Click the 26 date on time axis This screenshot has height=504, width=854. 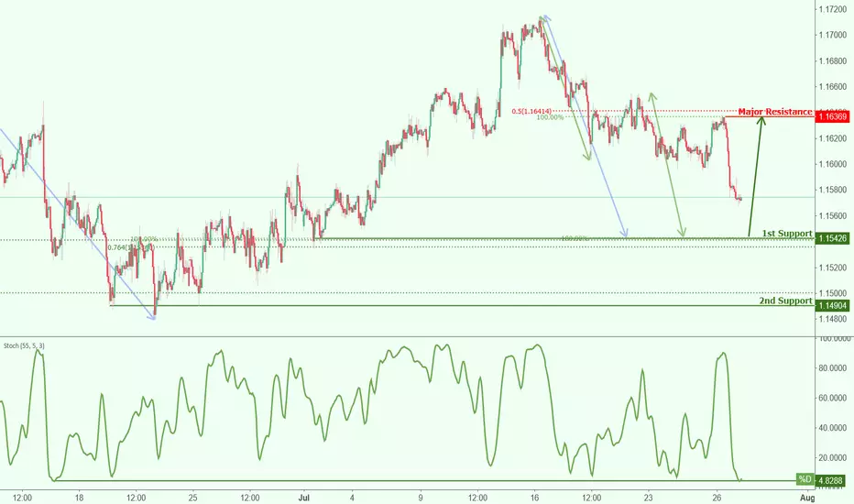point(717,498)
